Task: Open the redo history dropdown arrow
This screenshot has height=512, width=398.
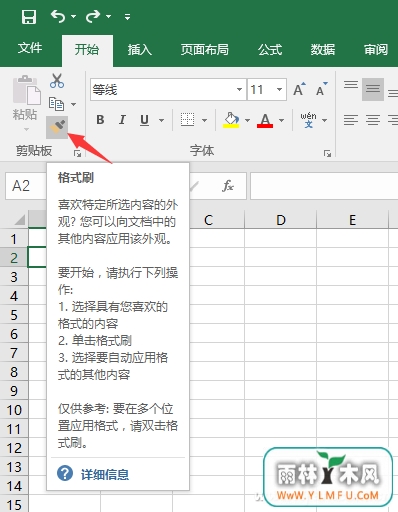Action: pyautogui.click(x=108, y=16)
